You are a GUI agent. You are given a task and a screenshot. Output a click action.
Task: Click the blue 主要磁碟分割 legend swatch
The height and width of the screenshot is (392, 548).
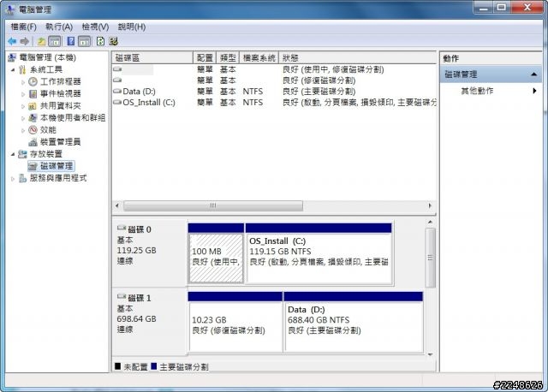pyautogui.click(x=154, y=366)
